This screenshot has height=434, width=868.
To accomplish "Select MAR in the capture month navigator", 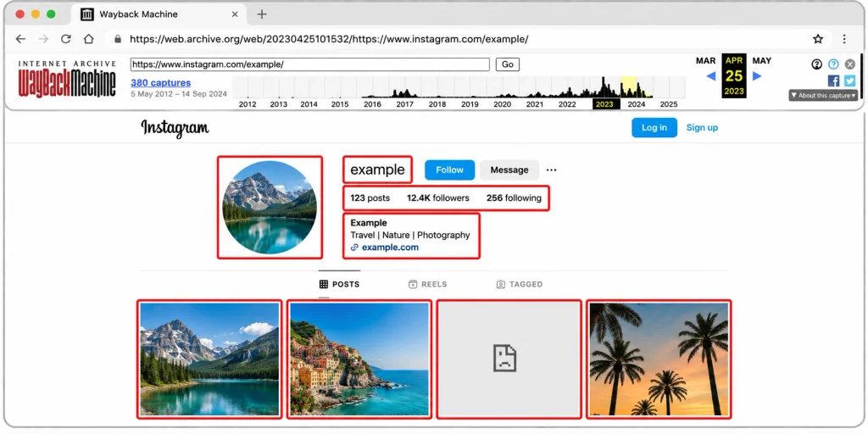I will (x=706, y=61).
